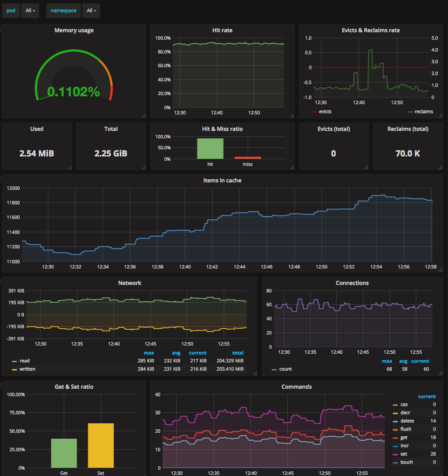Viewport: 448px width, 476px height.
Task: Click the Network panel resize handle
Action: click(x=255, y=373)
